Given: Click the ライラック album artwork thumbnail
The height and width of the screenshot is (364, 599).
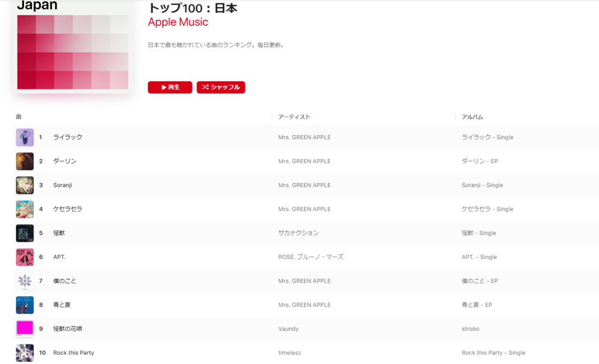Looking at the screenshot, I should [25, 137].
